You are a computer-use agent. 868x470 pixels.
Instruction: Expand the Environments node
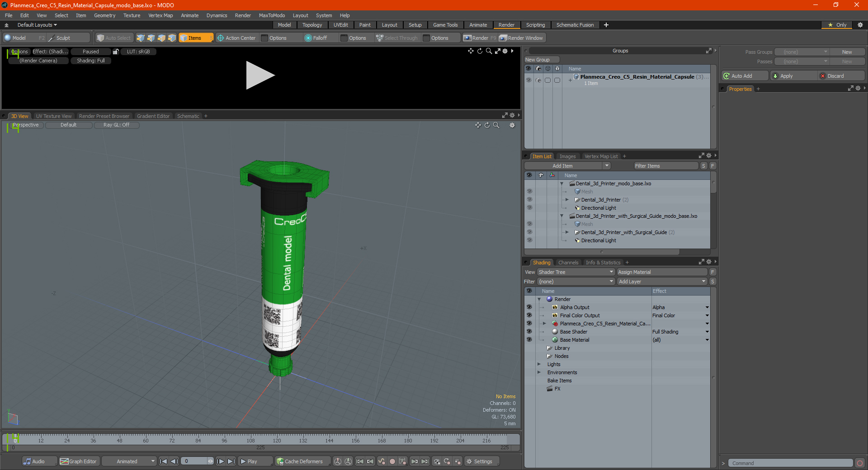[539, 372]
